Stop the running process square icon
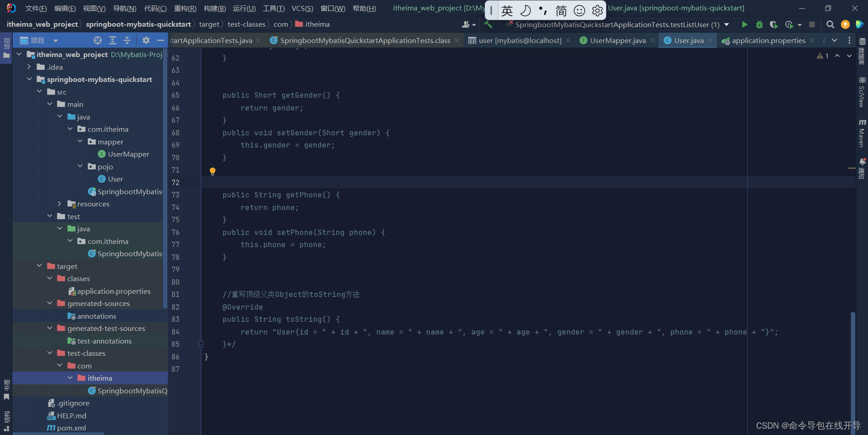This screenshot has width=868, height=435. pyautogui.click(x=812, y=24)
